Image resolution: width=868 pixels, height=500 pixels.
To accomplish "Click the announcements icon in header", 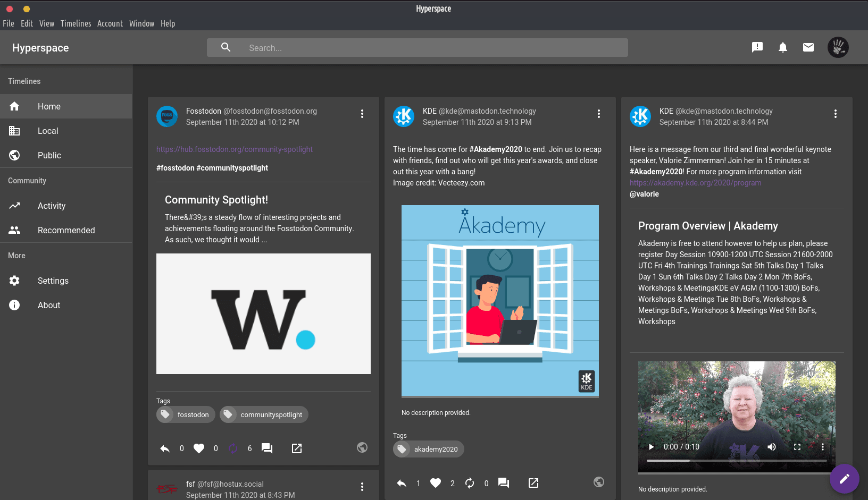I will [x=757, y=48].
